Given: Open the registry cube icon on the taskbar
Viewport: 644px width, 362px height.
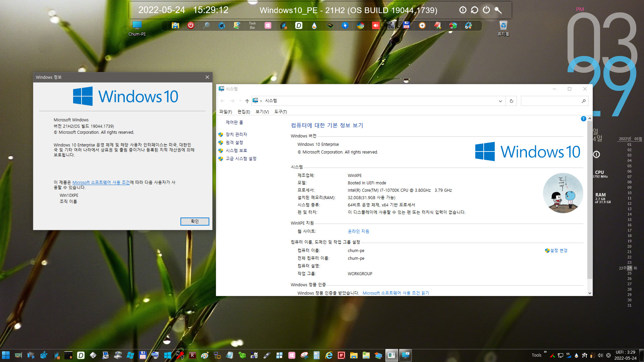Looking at the screenshot, I should click(44, 355).
